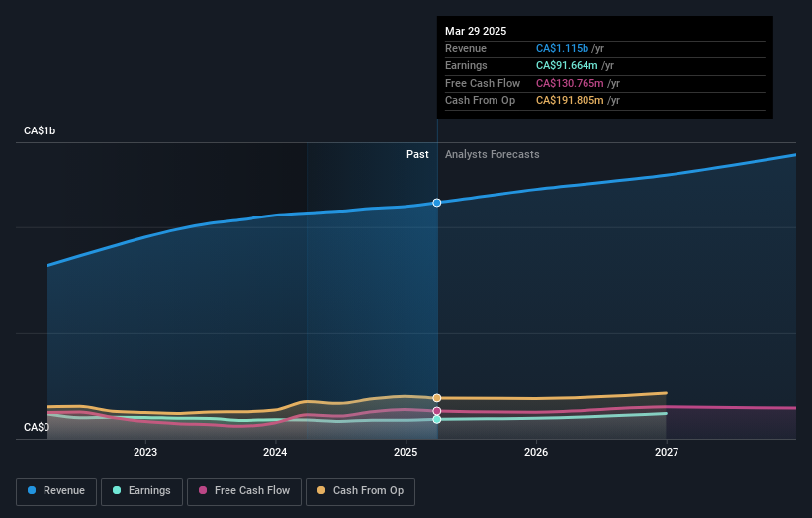Click the Past section label
Viewport: 812px width, 518px height.
(x=417, y=154)
